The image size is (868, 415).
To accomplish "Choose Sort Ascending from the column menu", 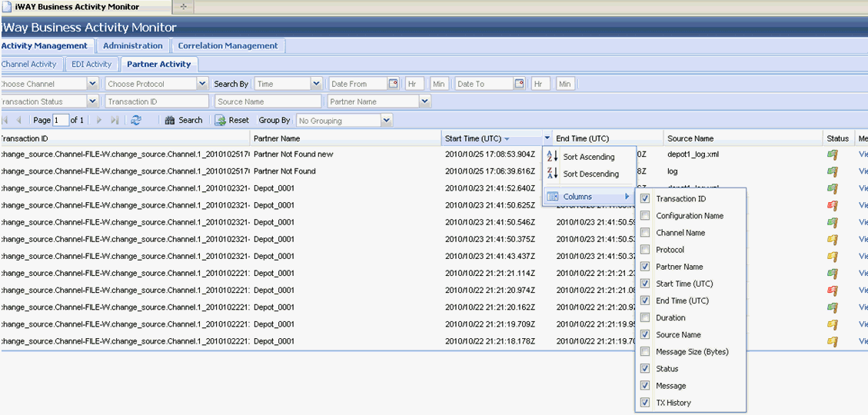I will [589, 157].
